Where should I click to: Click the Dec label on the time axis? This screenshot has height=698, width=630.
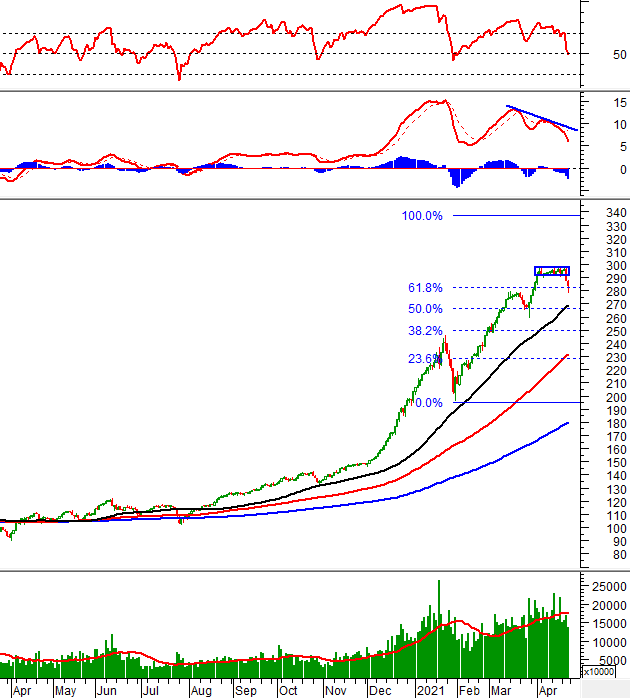380,691
